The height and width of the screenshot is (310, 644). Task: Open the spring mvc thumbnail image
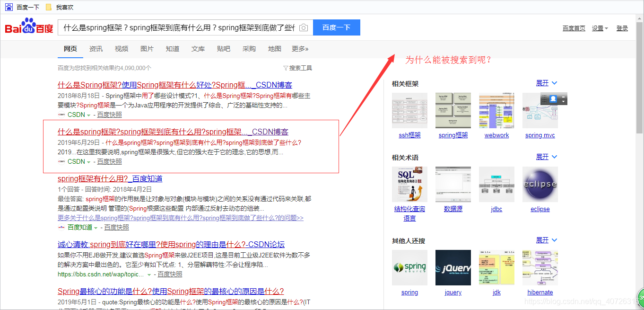tap(540, 110)
